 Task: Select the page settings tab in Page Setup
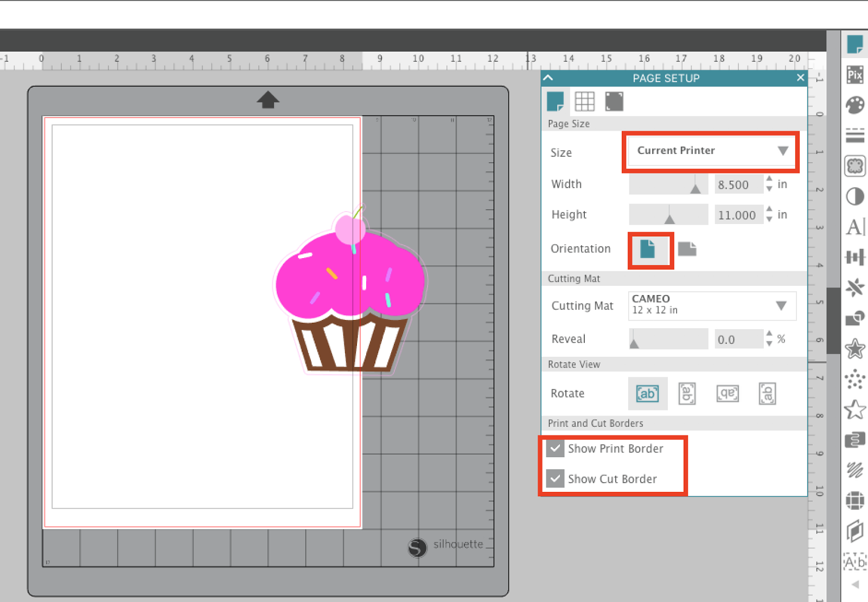coord(556,101)
